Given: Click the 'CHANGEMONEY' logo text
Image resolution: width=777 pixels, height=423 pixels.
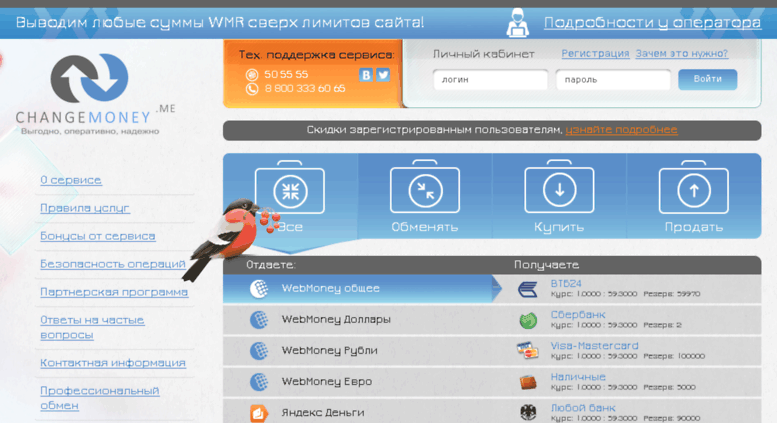Looking at the screenshot, I should [x=83, y=117].
